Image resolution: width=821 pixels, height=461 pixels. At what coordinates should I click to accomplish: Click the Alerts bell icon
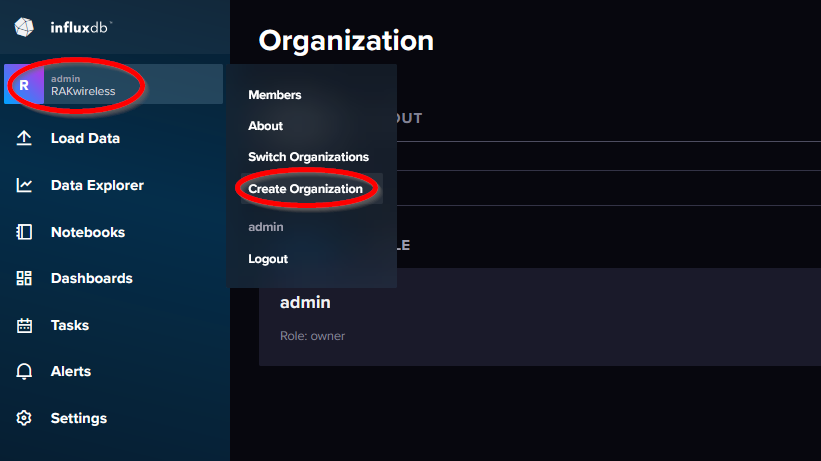(24, 371)
